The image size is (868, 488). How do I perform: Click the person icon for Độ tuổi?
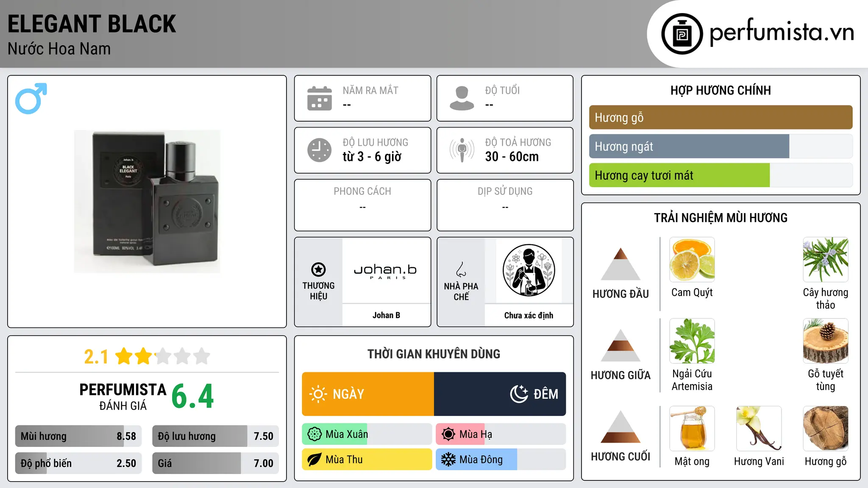click(x=462, y=98)
